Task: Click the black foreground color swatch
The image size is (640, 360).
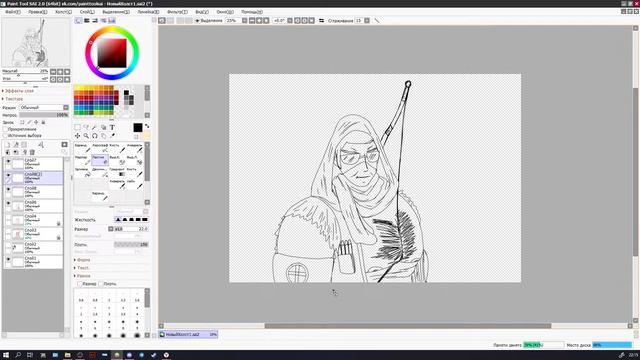Action: (138, 127)
